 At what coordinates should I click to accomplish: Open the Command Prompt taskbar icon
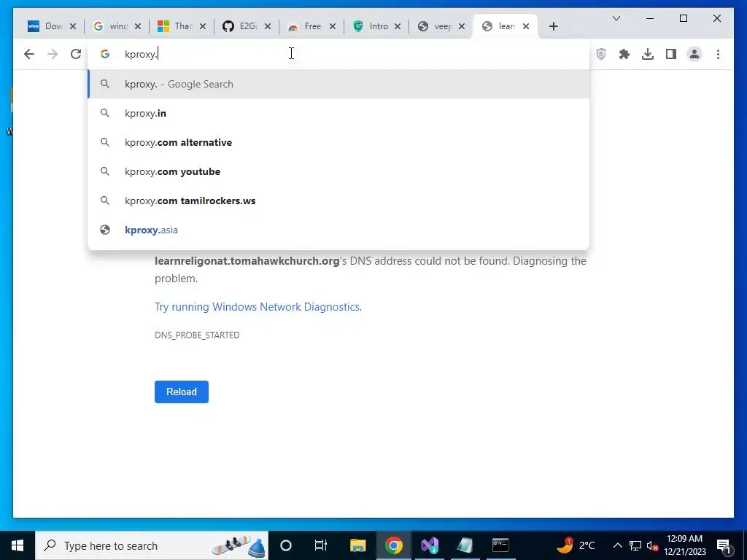click(x=500, y=545)
